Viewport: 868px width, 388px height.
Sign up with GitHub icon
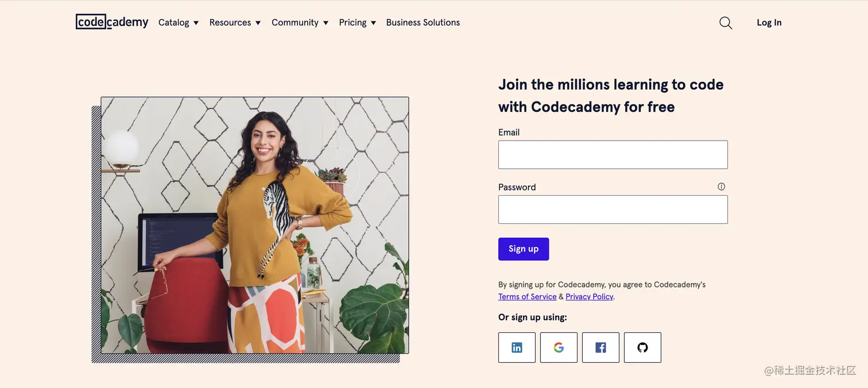click(642, 347)
